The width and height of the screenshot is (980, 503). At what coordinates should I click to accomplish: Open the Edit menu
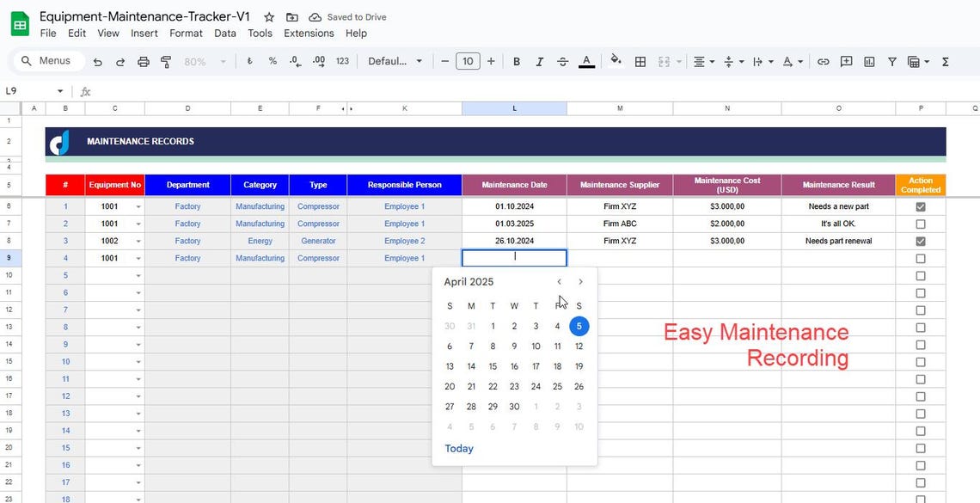coord(77,34)
